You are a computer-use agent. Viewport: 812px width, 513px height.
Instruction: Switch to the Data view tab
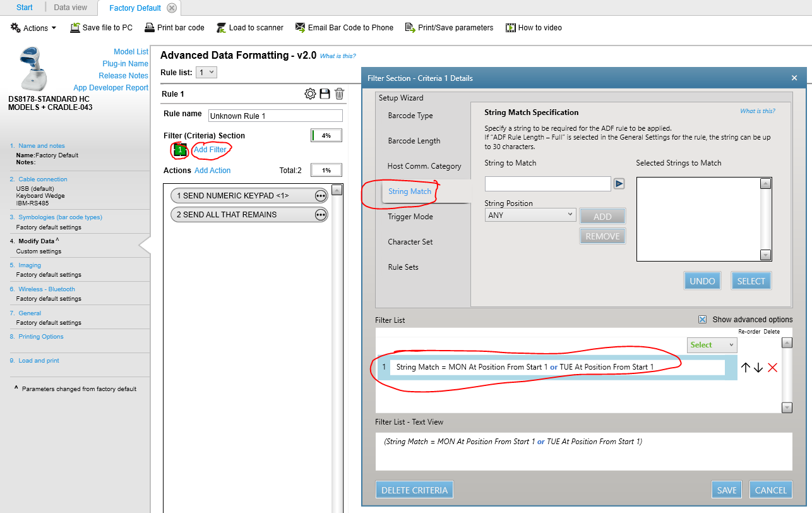tap(70, 8)
